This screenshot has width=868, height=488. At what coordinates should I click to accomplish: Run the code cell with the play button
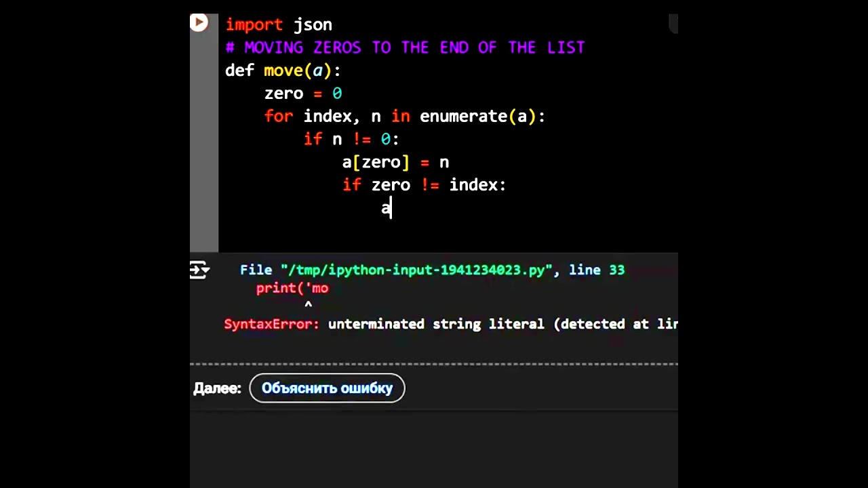coord(199,22)
